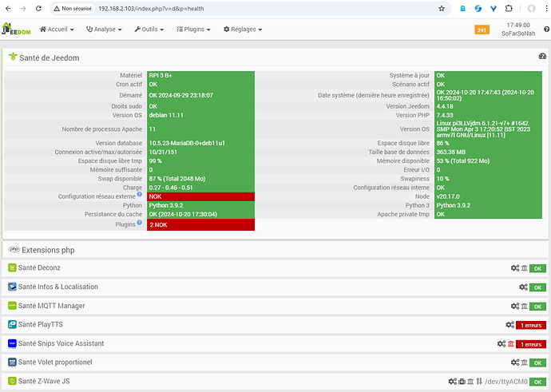This screenshot has width=551, height=392.
Task: Click the Non sécurisé security warning chip
Action: tap(73, 9)
